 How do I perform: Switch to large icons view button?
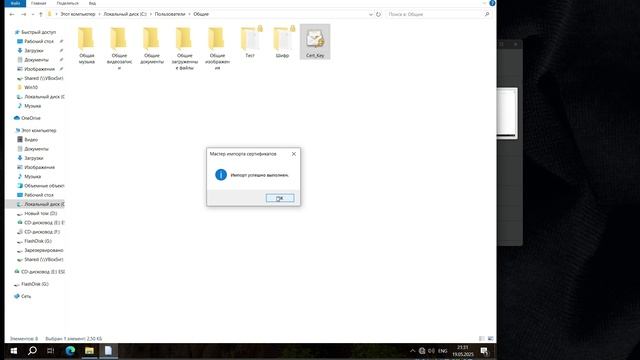pyautogui.click(x=490, y=339)
